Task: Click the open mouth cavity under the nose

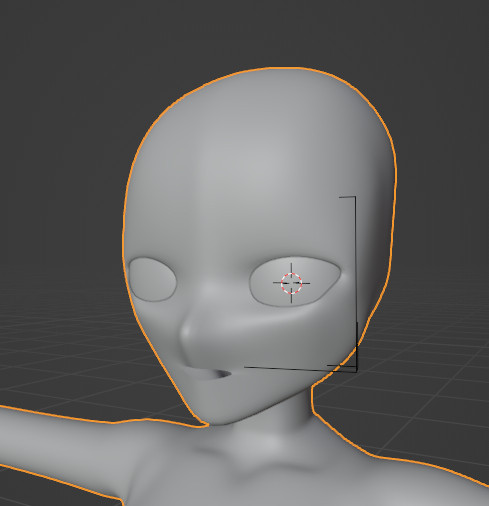Action: point(218,374)
